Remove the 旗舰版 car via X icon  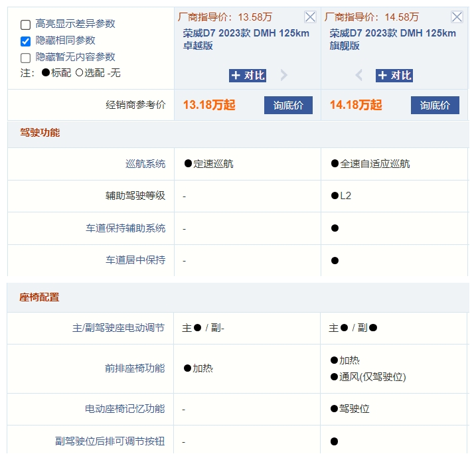pos(457,17)
